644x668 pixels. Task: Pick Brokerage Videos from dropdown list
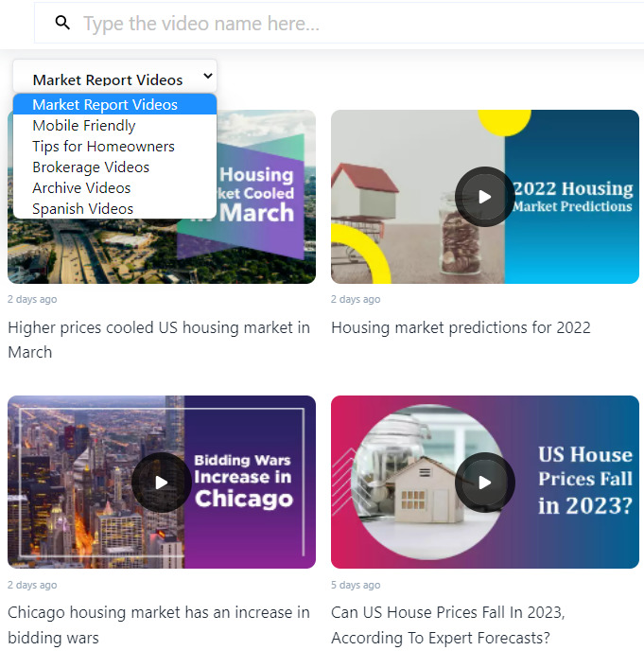click(91, 167)
